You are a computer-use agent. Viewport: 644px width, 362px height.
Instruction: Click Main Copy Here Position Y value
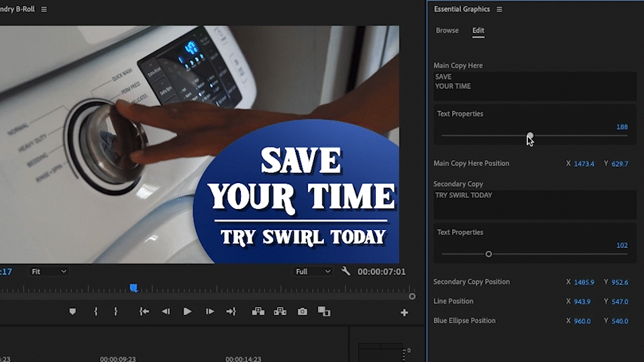[x=620, y=164]
